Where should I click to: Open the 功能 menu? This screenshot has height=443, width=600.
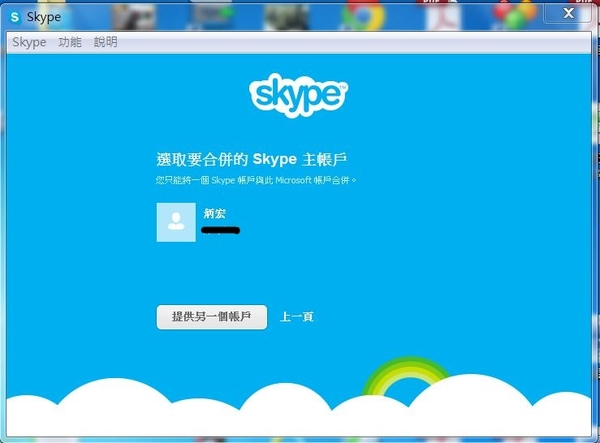tap(69, 42)
